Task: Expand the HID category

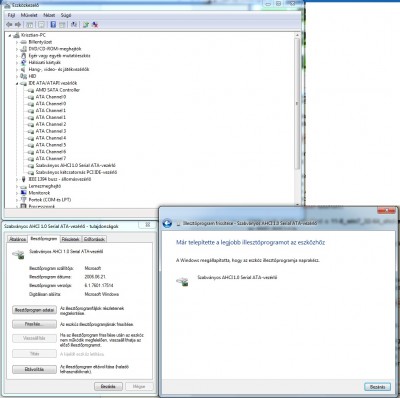Action: [x=17, y=76]
